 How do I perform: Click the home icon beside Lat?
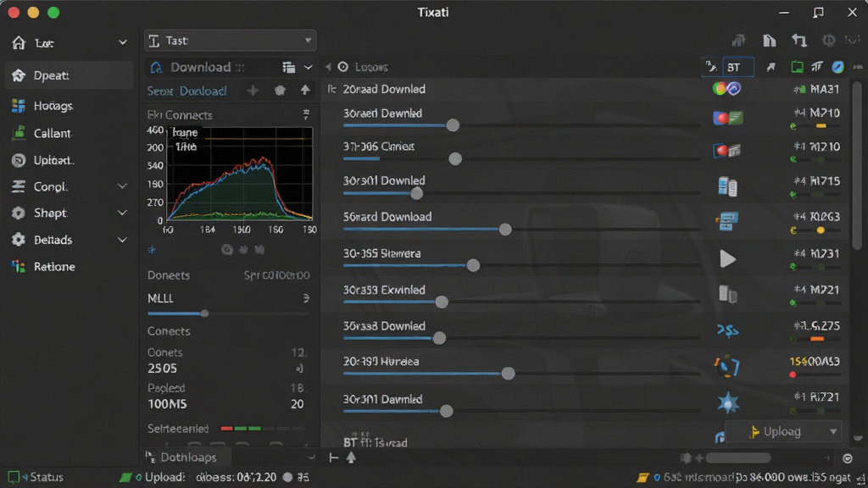pos(19,42)
